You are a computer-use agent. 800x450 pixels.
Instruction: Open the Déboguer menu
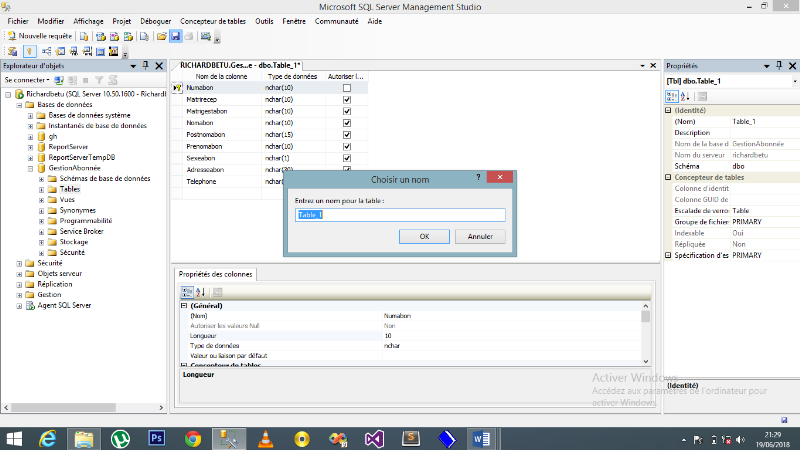[156, 21]
